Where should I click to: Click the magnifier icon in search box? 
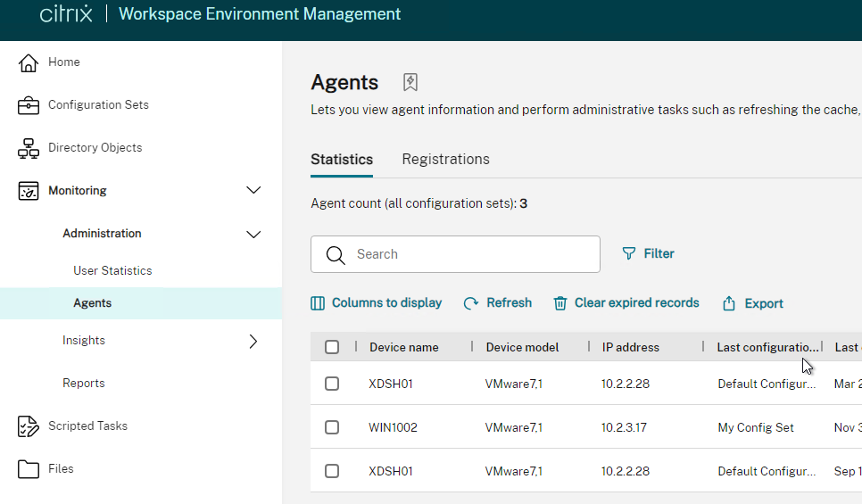click(x=336, y=255)
